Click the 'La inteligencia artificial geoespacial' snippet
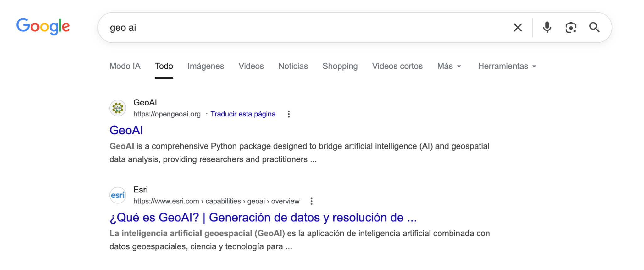 pos(300,240)
